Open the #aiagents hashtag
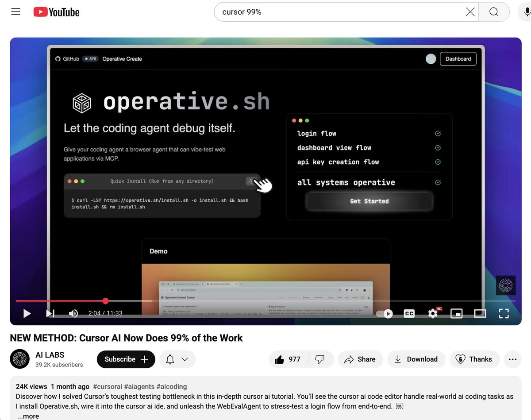This screenshot has height=420, width=531. (140, 386)
